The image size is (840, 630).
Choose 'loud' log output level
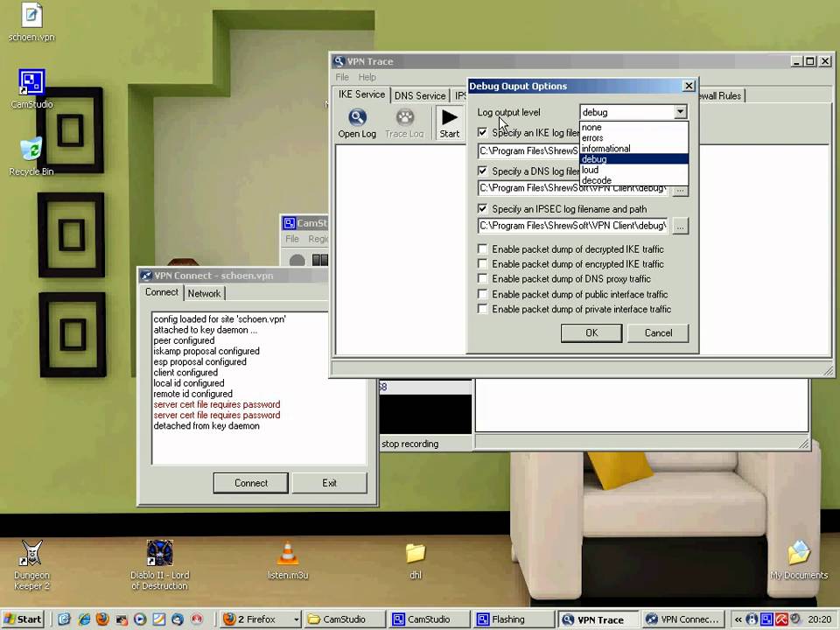633,170
